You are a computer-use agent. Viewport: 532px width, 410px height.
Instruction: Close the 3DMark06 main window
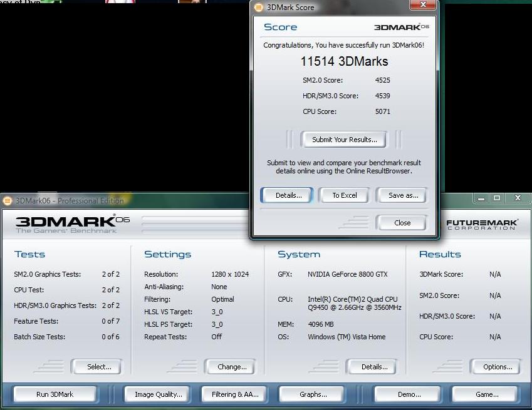click(x=518, y=198)
